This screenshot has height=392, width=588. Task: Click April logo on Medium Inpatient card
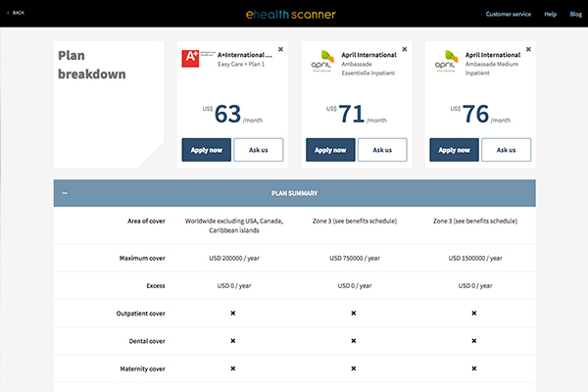point(446,61)
